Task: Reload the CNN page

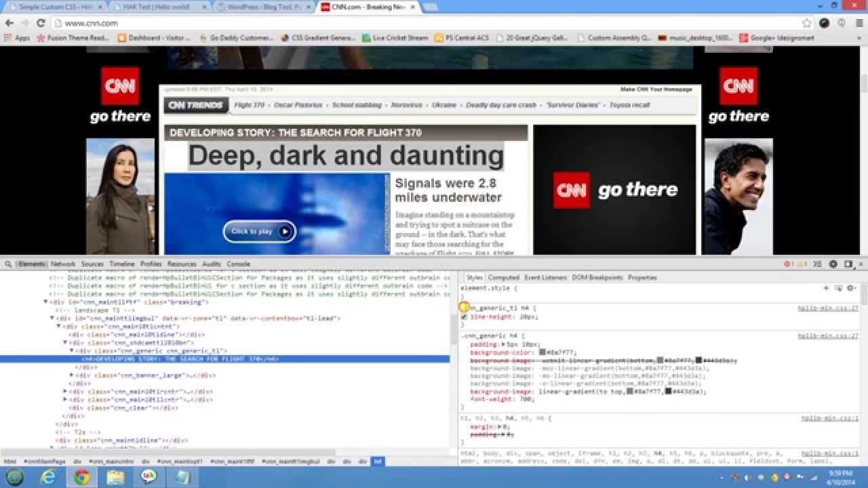Action: pos(41,23)
